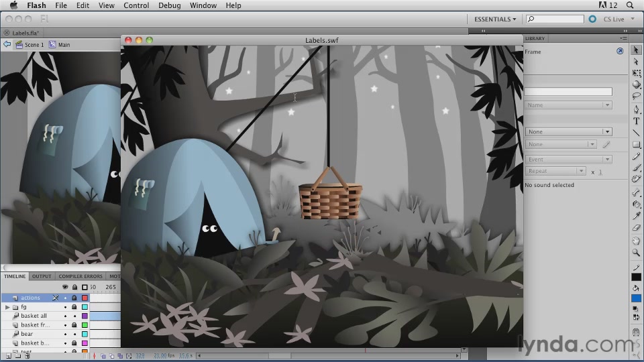Select the Free Transform tool
The height and width of the screenshot is (362, 644).
point(636,73)
